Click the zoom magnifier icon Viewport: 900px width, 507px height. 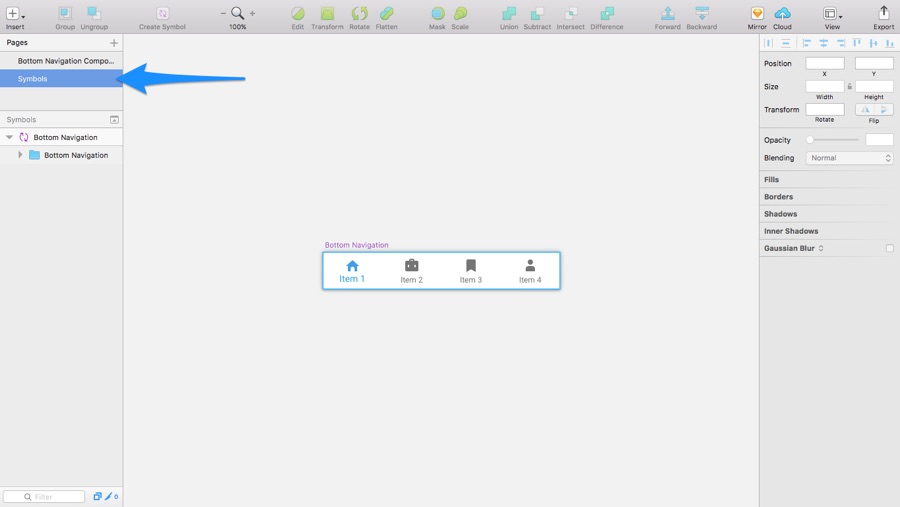click(x=238, y=13)
